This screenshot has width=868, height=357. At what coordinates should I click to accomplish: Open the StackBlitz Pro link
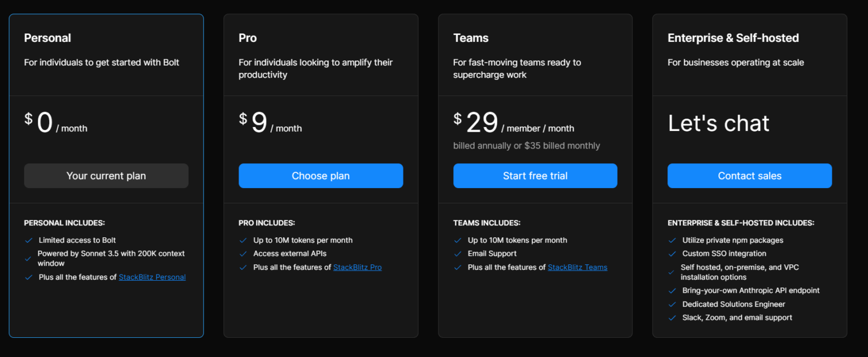[x=357, y=267]
